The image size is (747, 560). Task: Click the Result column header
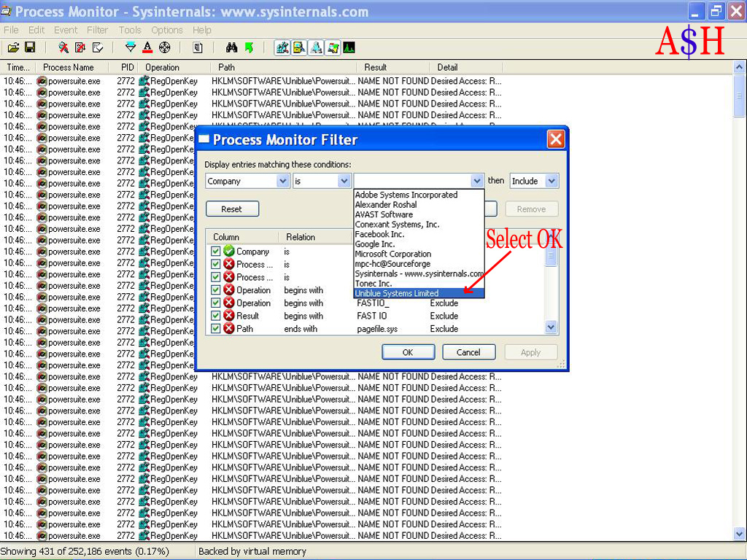(x=393, y=68)
